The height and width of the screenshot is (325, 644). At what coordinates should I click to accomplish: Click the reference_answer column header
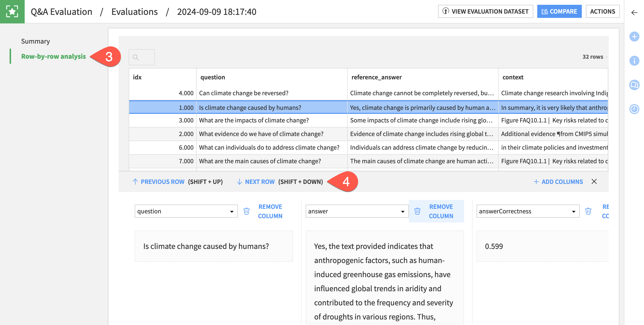pyautogui.click(x=376, y=77)
